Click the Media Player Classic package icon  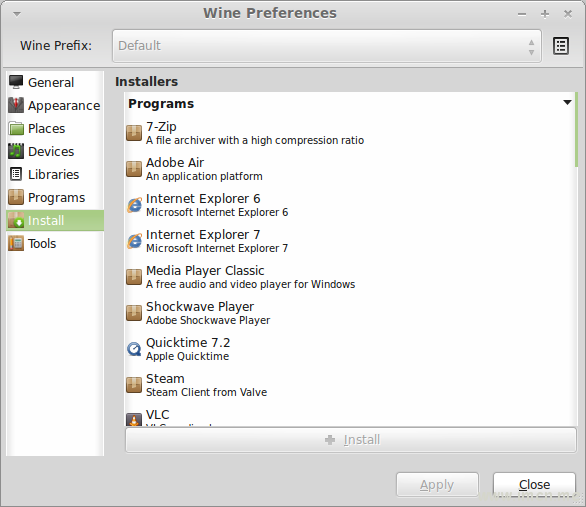point(134,277)
